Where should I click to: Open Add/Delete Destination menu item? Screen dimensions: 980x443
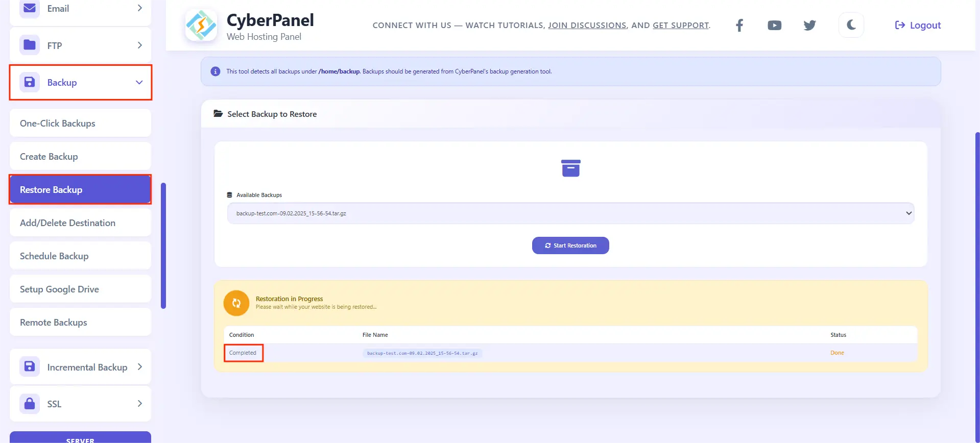tap(80, 223)
